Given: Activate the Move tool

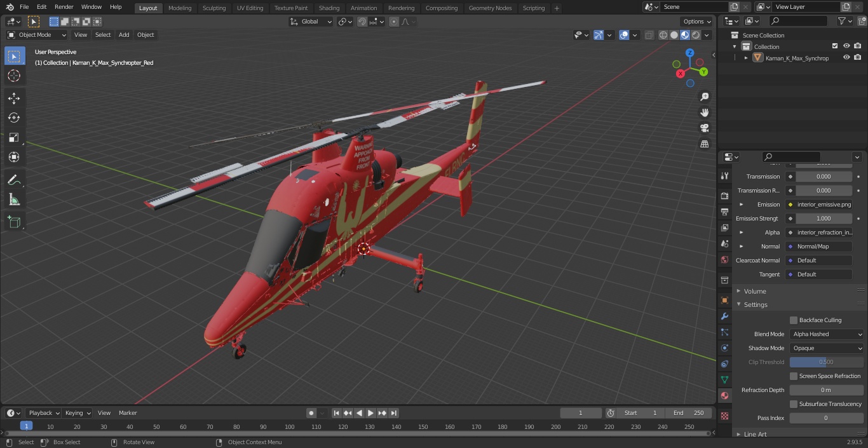Looking at the screenshot, I should (14, 98).
